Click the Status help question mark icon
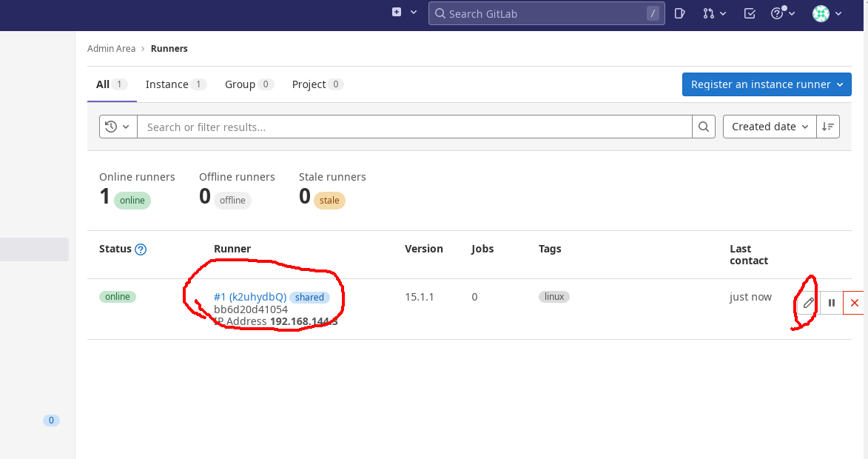Viewport: 868px width, 459px height. [141, 249]
